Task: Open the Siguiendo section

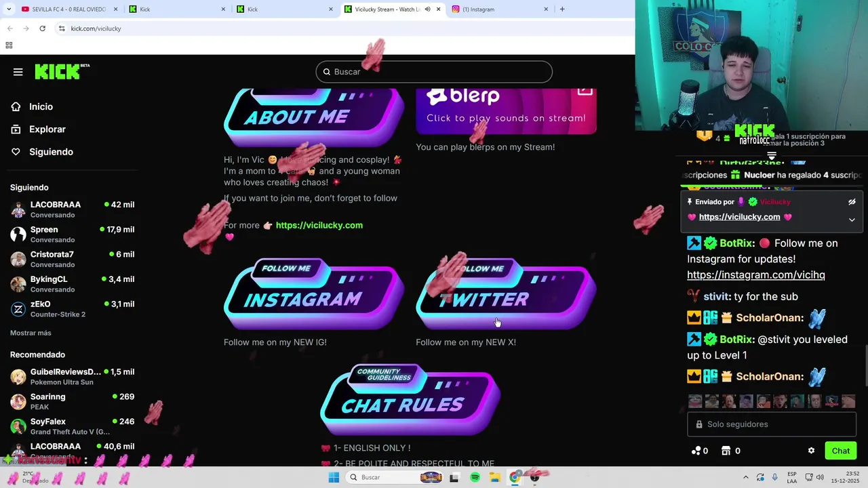Action: [x=51, y=152]
